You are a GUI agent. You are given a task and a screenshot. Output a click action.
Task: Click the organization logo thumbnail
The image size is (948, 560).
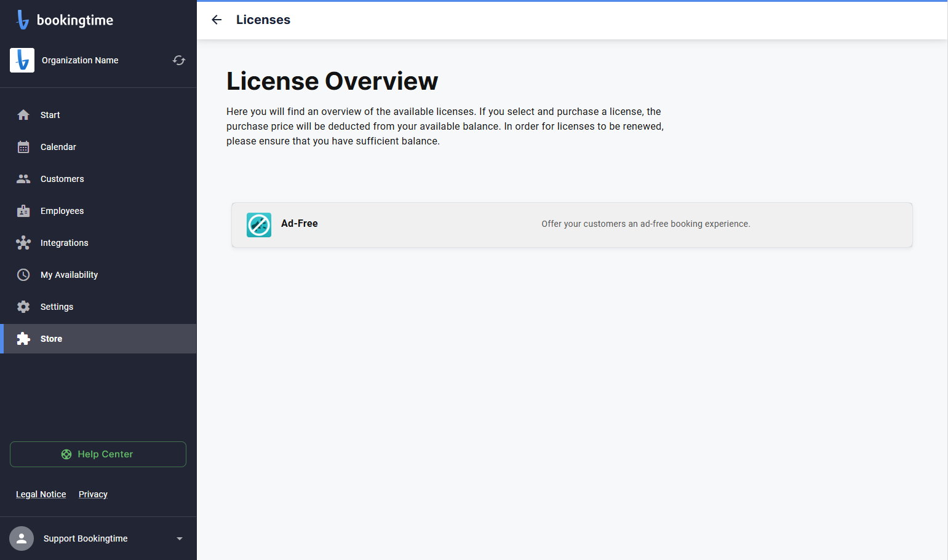coord(22,60)
